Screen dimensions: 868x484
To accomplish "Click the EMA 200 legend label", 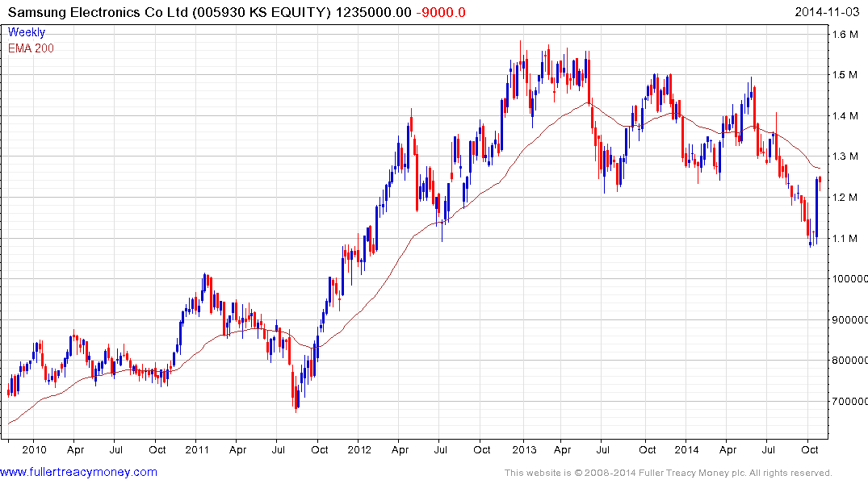I will [31, 48].
